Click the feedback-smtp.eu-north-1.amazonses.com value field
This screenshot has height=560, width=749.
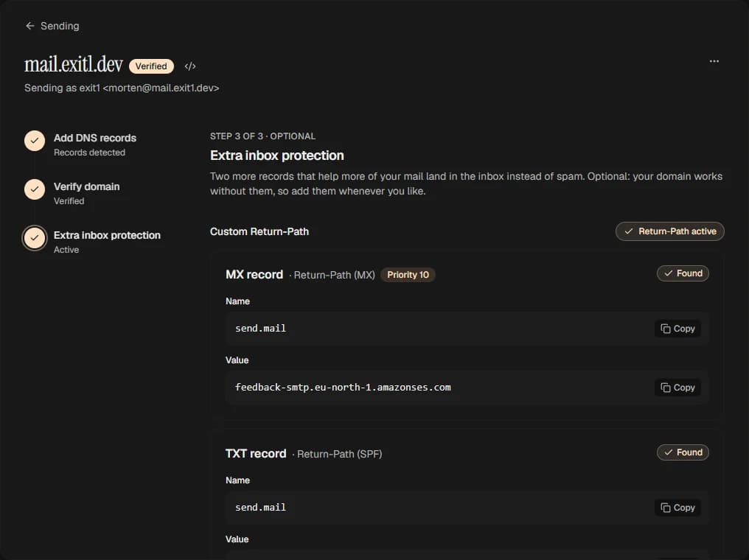pos(467,388)
